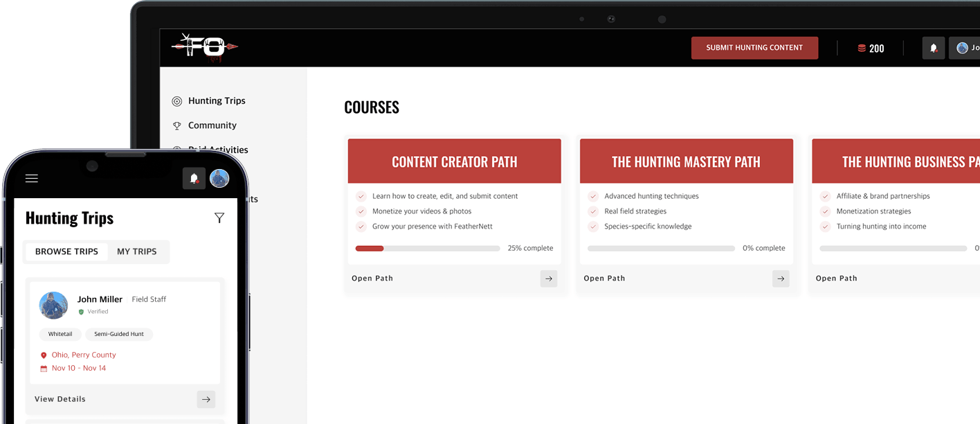The height and width of the screenshot is (424, 980).
Task: Click the Whitetail tag
Action: (x=60, y=334)
